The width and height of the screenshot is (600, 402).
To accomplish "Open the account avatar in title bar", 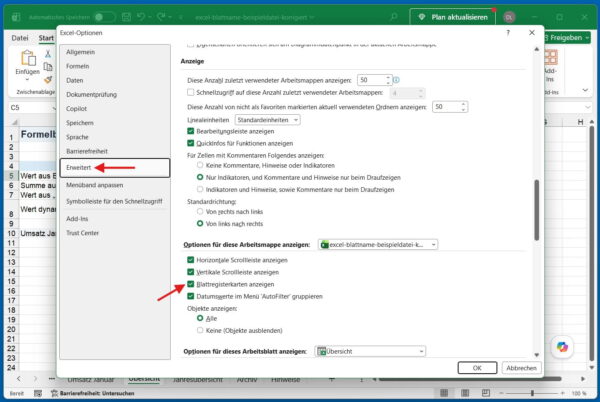I will 509,17.
